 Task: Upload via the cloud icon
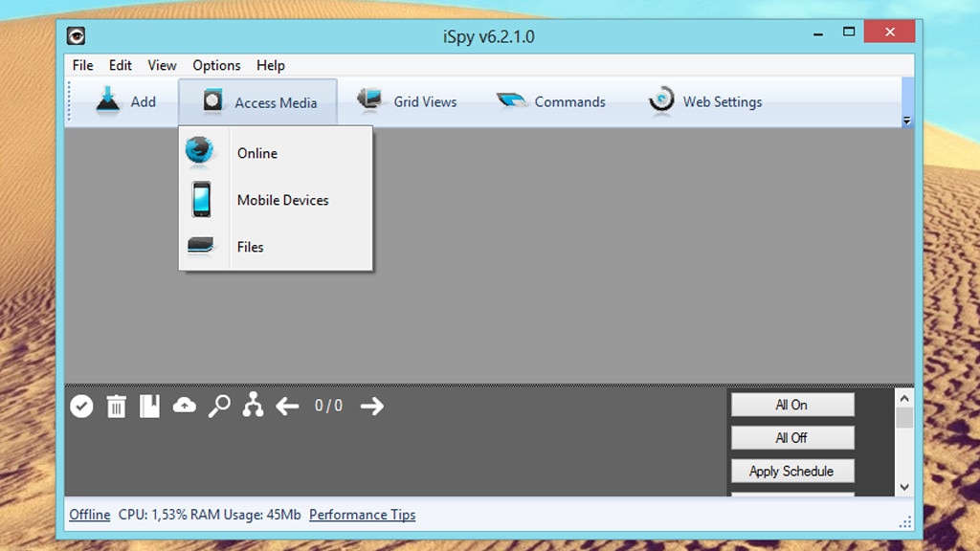click(x=185, y=406)
